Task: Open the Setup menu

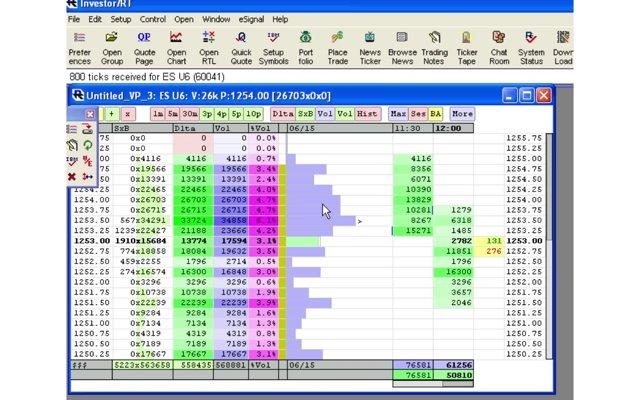Action: (120, 19)
